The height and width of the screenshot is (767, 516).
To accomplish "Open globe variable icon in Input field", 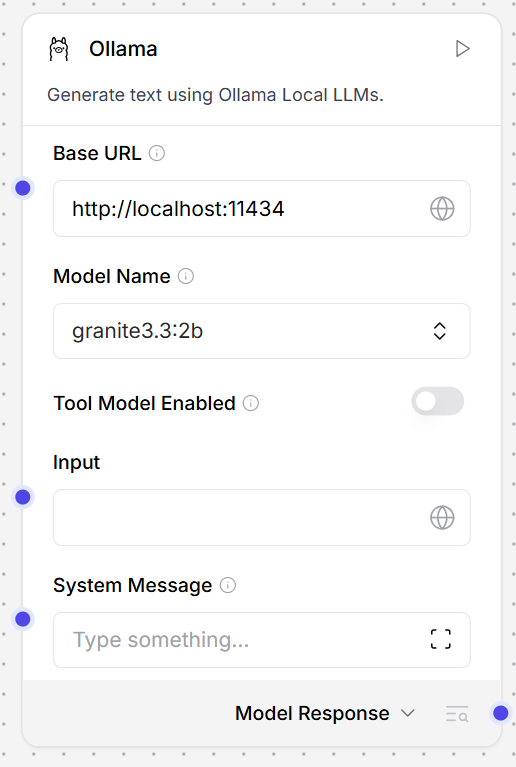I will 442,518.
